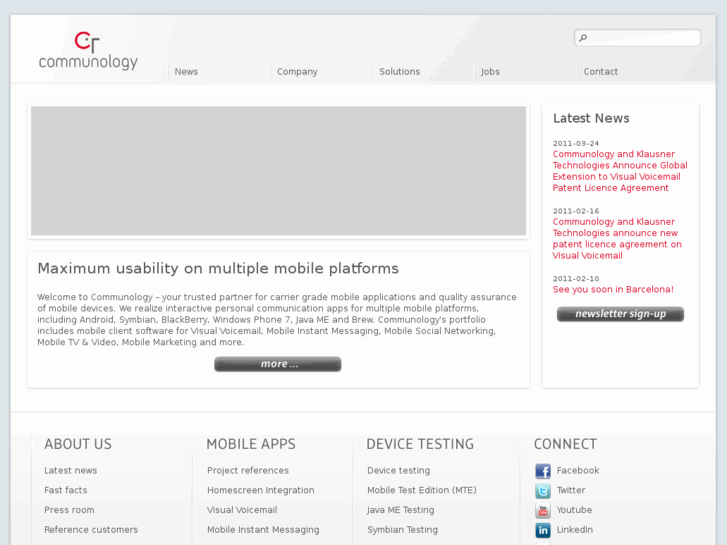Image resolution: width=727 pixels, height=545 pixels.
Task: Open the Mobile Instant Messaging link
Action: (263, 529)
